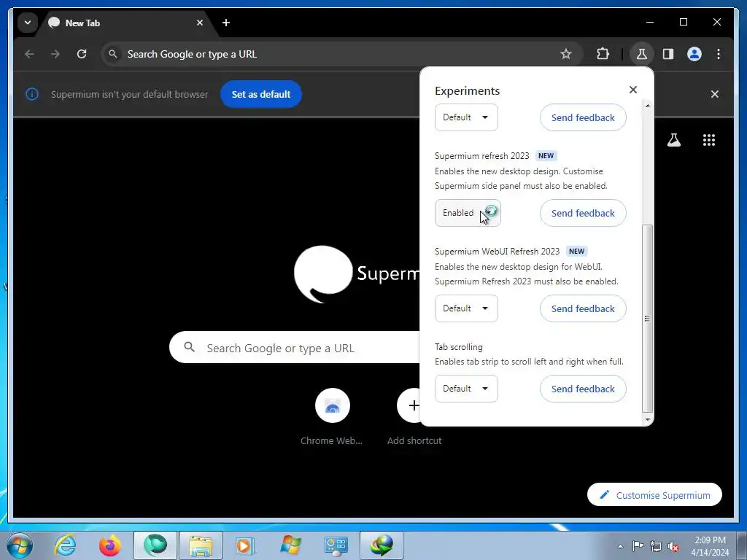Screen dimensions: 747x560
Task: Open the three-dot browser menu
Action: [719, 54]
